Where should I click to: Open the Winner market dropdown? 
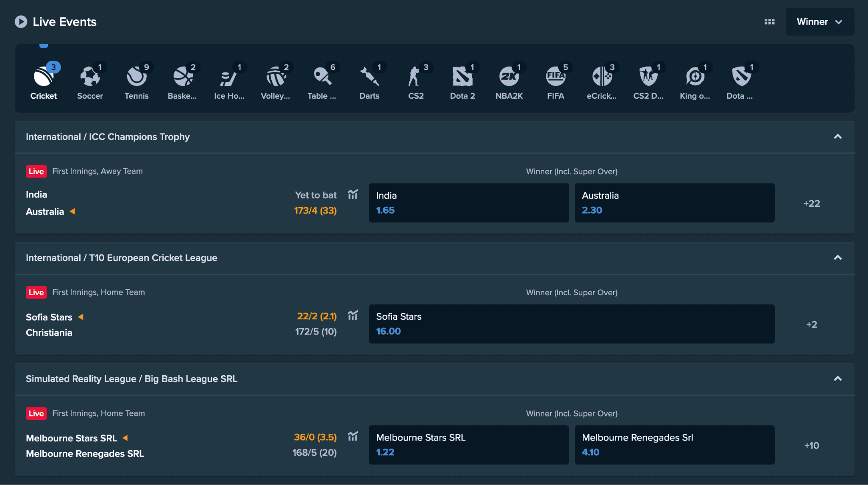click(x=820, y=22)
